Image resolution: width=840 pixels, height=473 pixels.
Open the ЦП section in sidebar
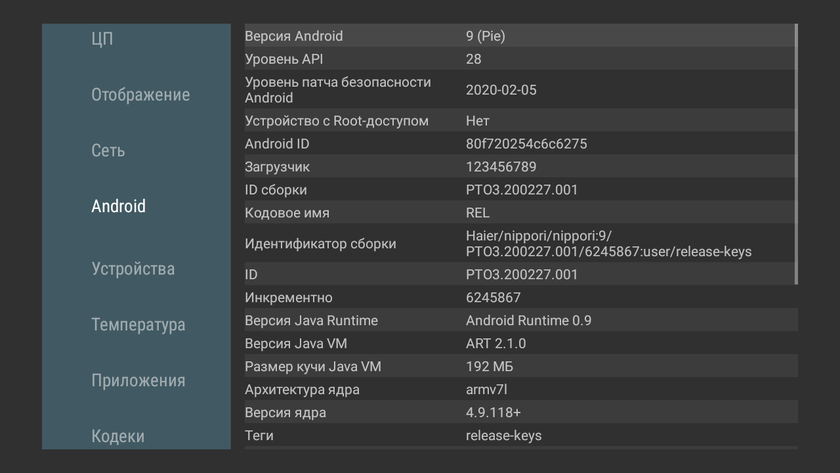click(x=102, y=39)
